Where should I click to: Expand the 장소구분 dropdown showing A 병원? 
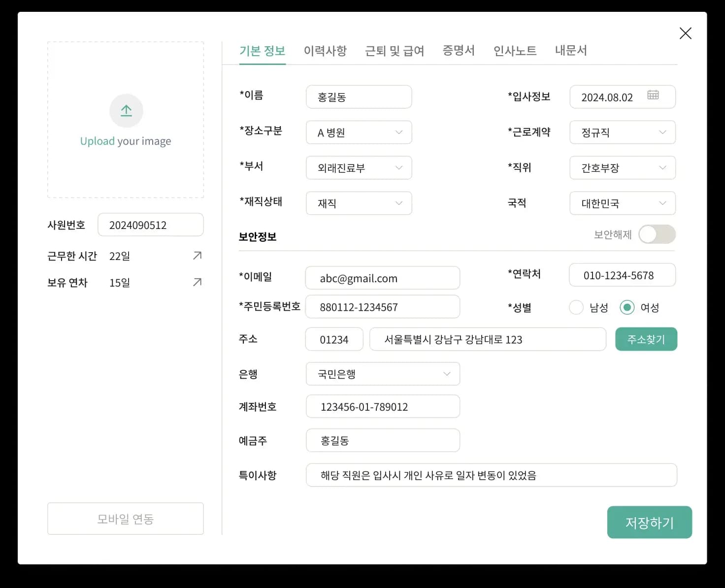[359, 132]
